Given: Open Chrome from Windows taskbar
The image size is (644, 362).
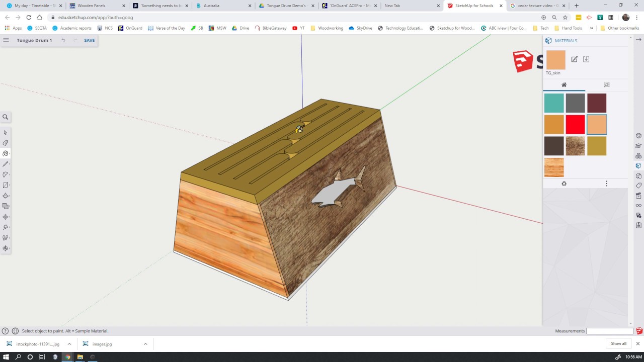Looking at the screenshot, I should pos(67,357).
